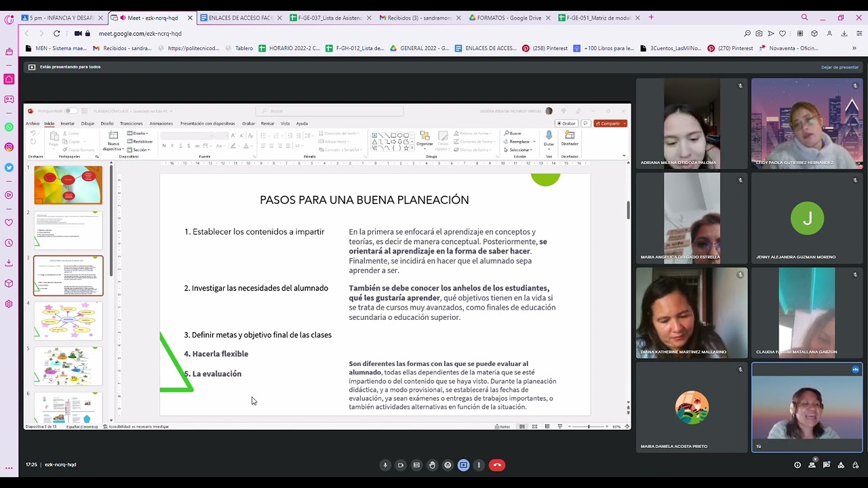Viewport: 868px width, 488px height.
Task: Expand Sección dropdown in ribbon
Action: click(140, 150)
